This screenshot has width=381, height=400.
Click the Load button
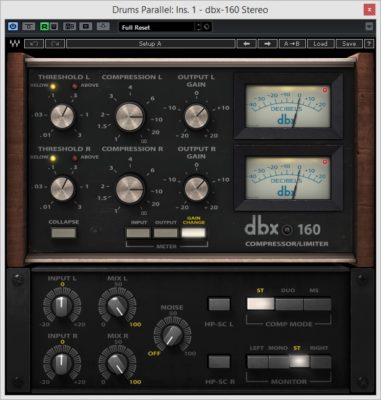320,44
